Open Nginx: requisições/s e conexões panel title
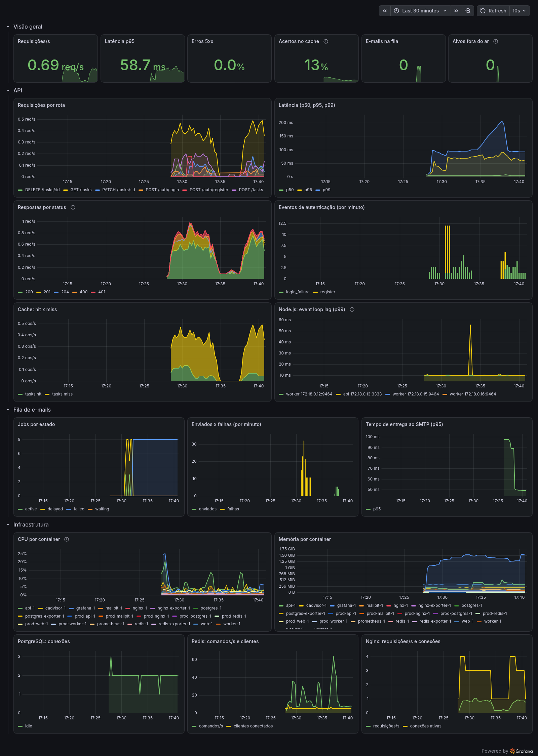538x756 pixels. [x=403, y=641]
